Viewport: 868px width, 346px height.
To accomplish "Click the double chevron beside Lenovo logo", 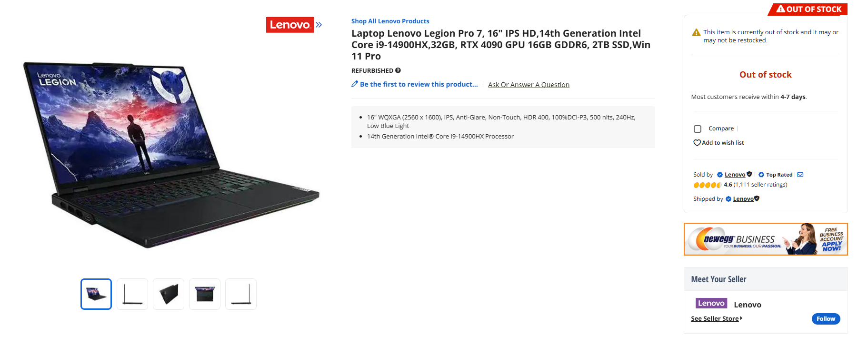I will (319, 25).
